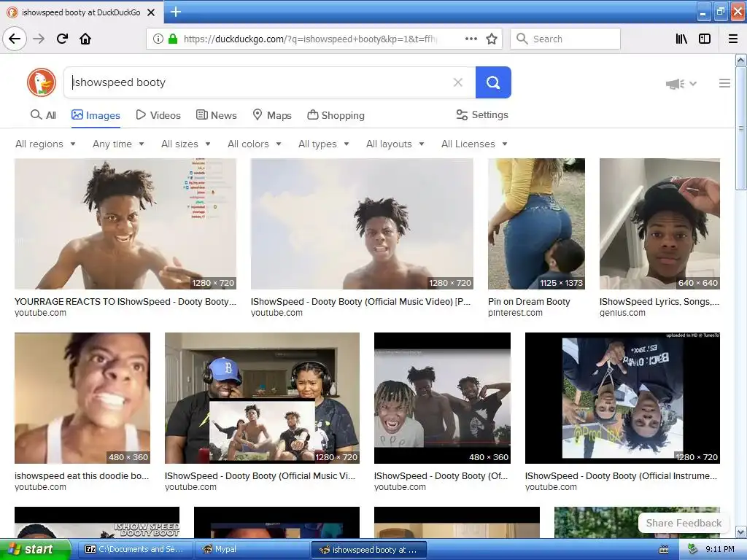
Task: Expand the All types filter
Action: tap(323, 144)
